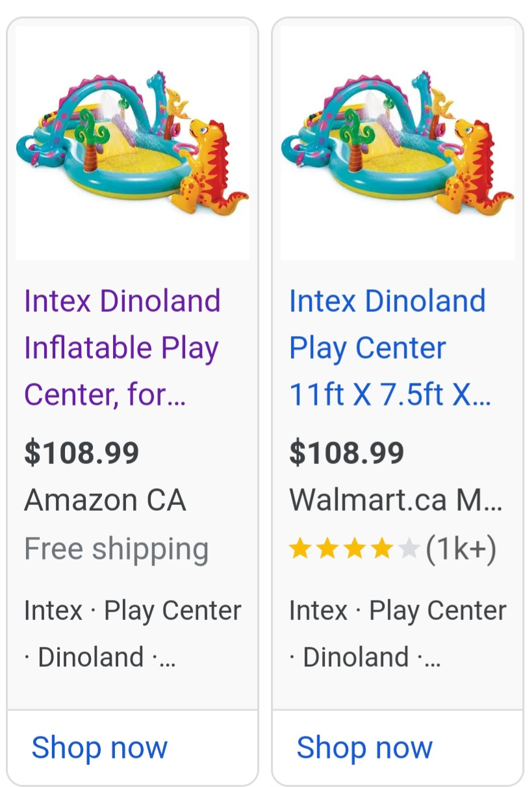Screen dimensions: 532x787
Task: Select the Walmart.ca seller name
Action: point(395,500)
